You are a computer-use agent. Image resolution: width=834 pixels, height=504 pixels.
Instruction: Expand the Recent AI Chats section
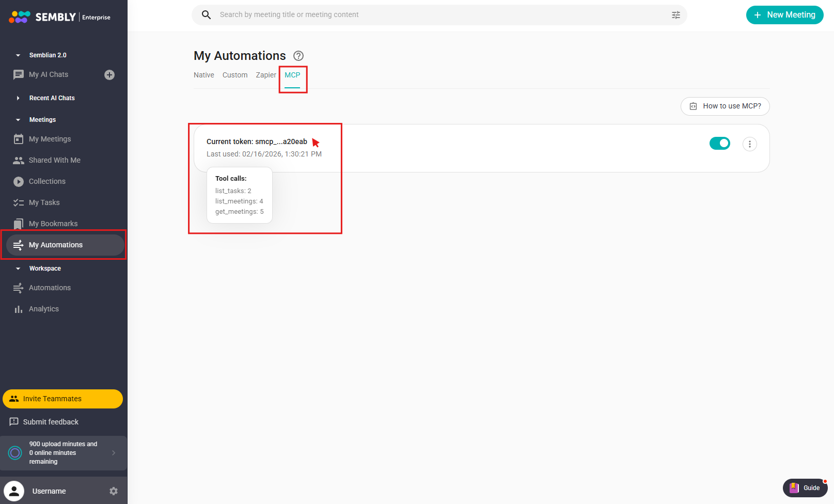click(18, 98)
